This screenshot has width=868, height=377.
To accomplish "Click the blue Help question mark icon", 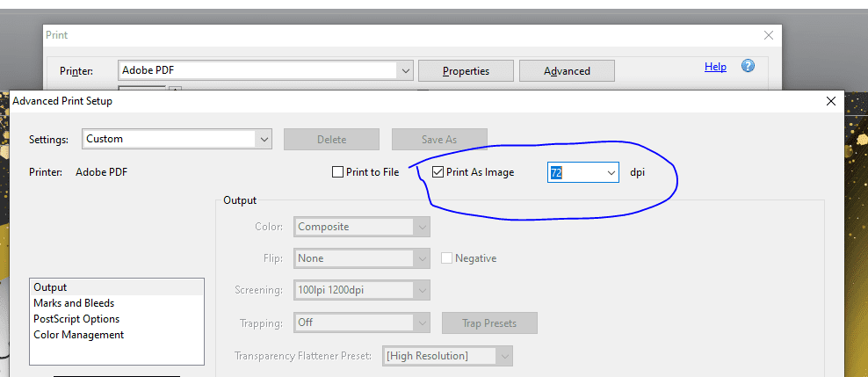I will click(x=749, y=66).
